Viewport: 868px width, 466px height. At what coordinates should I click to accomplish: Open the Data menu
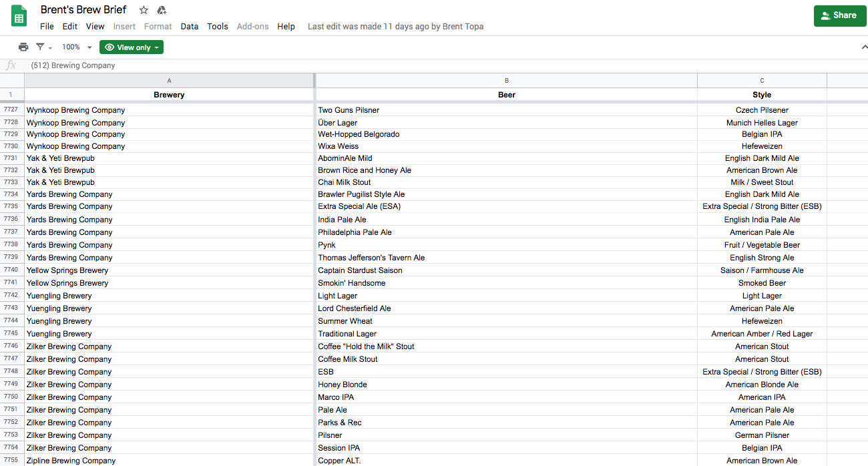tap(190, 27)
